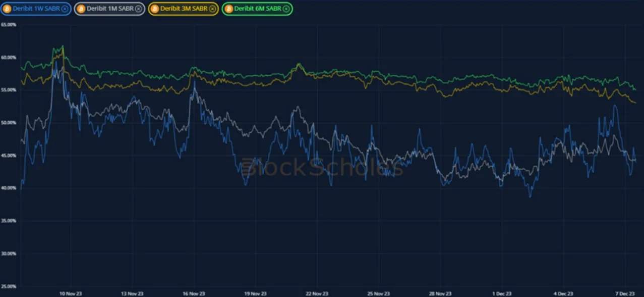The width and height of the screenshot is (644, 297).
Task: Remove the Deribit 1M SABR series via its x
Action: pos(138,9)
